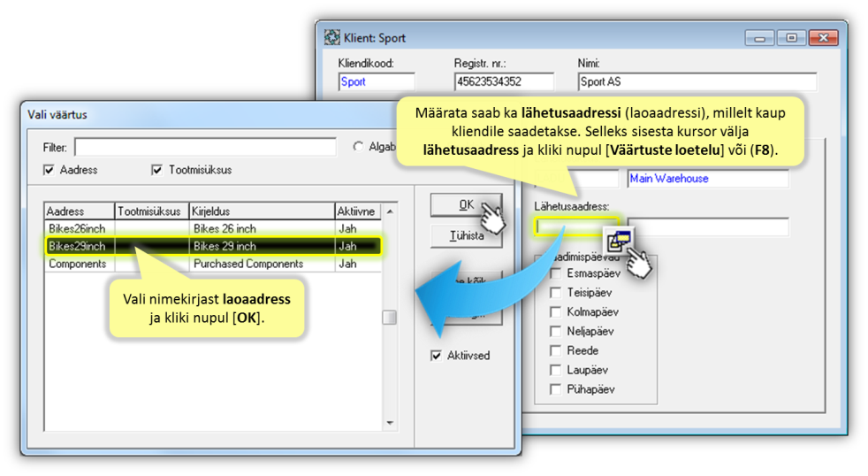Click the Lähetusaadress description field
Viewport: 868px width, 476px height.
[x=708, y=226]
